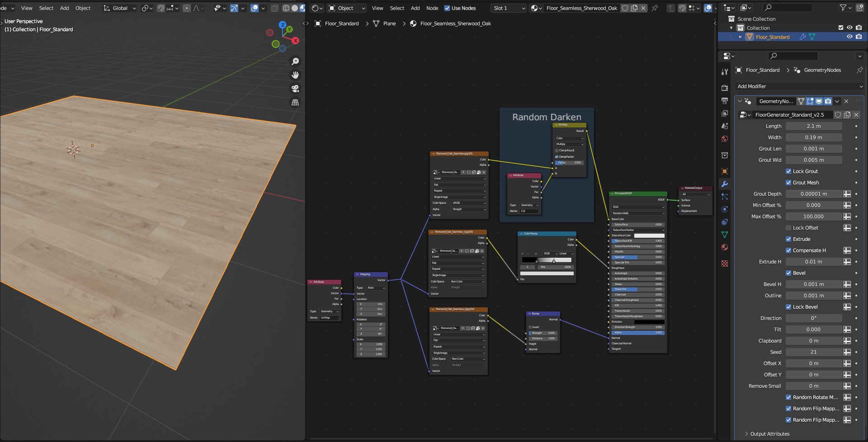Toggle camera view icon in viewport
The width and height of the screenshot is (868, 442).
point(295,89)
